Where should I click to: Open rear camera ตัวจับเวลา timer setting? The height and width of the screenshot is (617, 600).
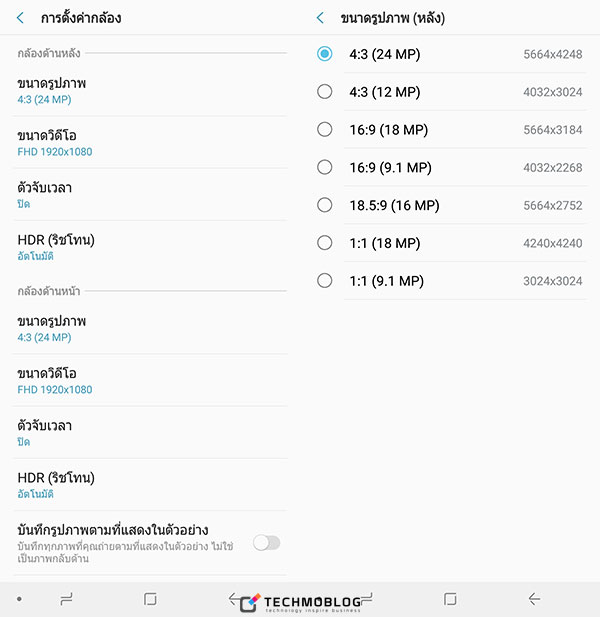150,195
